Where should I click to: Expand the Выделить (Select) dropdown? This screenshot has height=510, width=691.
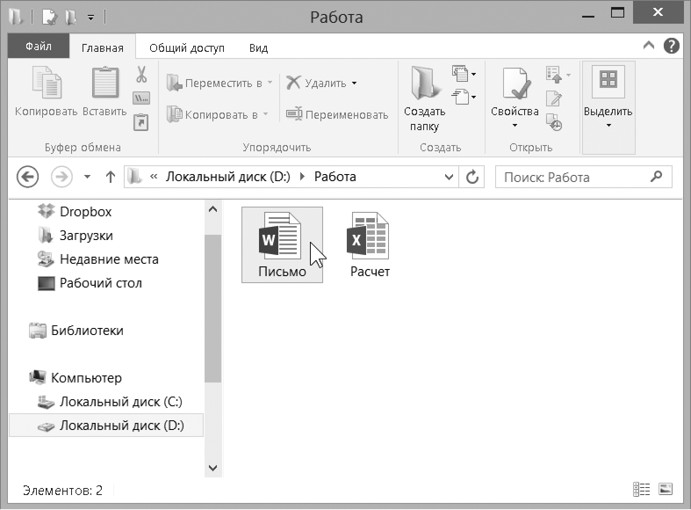click(608, 126)
